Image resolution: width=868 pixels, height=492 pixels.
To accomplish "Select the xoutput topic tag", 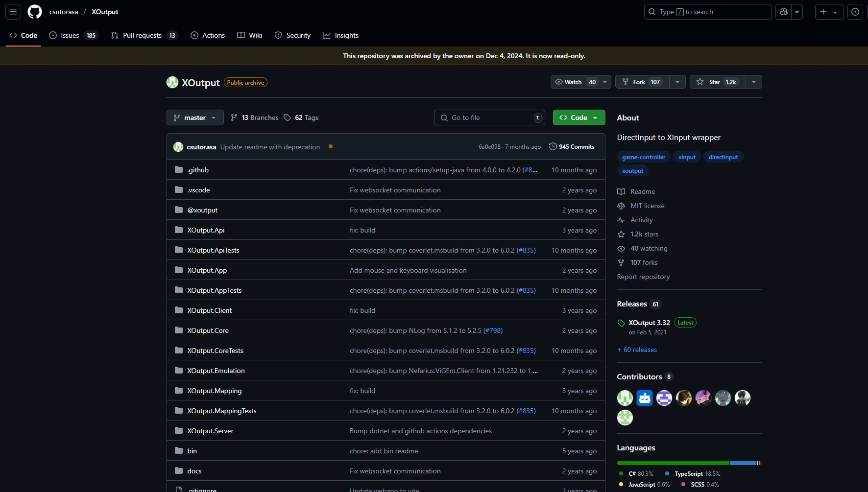I will 632,171.
